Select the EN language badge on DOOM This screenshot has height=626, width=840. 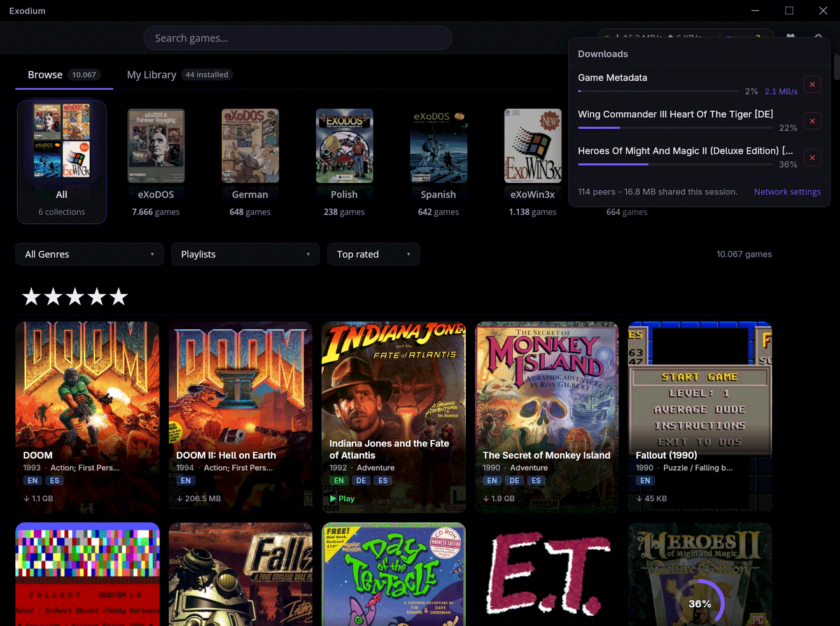click(x=32, y=481)
